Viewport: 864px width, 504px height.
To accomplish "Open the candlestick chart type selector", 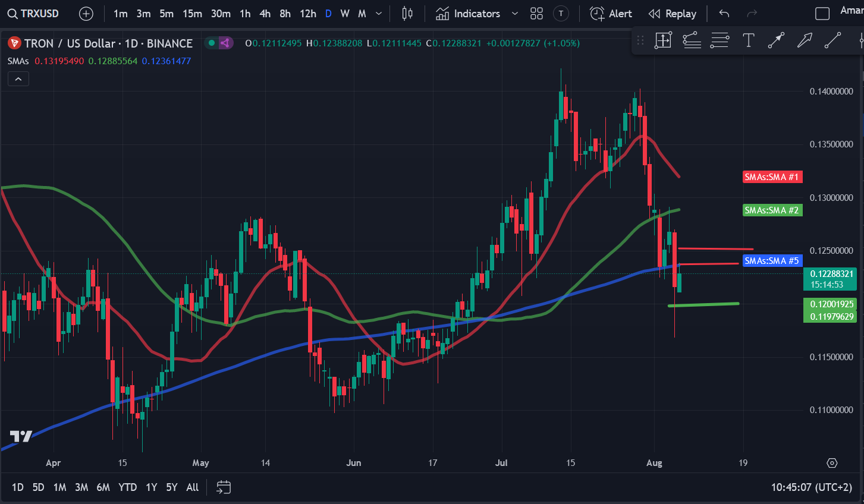I will coord(407,14).
